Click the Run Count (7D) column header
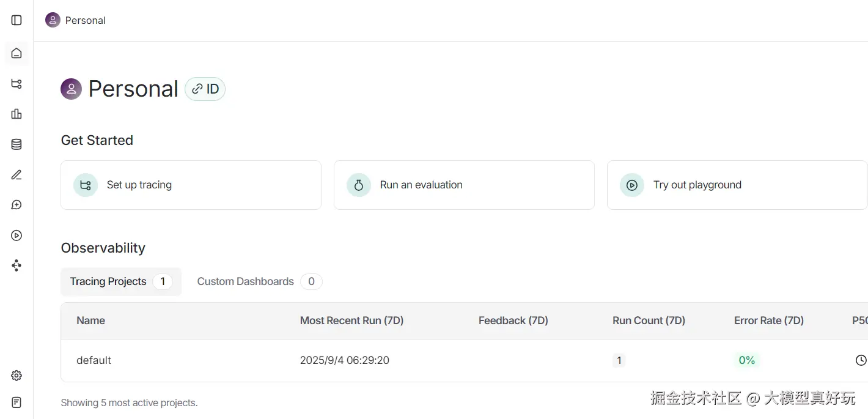This screenshot has width=868, height=419. [649, 321]
